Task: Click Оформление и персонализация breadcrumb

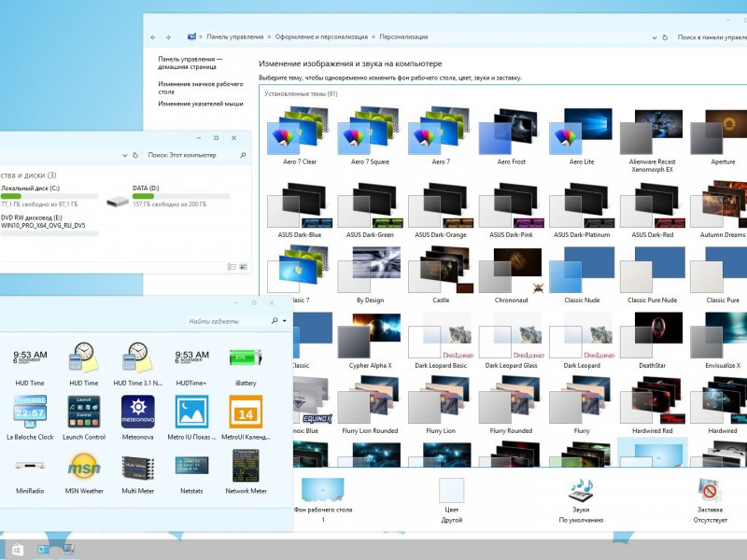Action: pos(321,36)
